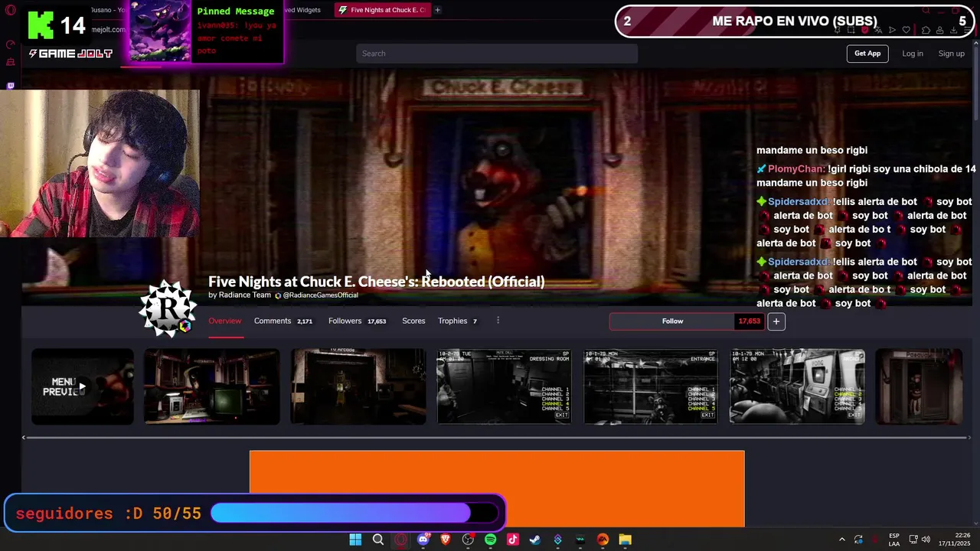Open the @RadianceGamesOfficial handle link
Screen dimensions: 980x551
pyautogui.click(x=320, y=295)
